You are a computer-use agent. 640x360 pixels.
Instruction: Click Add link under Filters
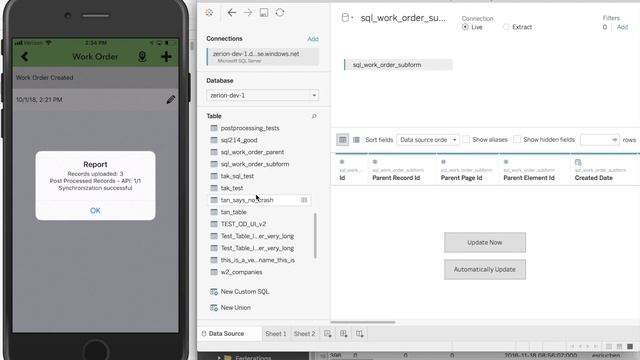click(622, 27)
